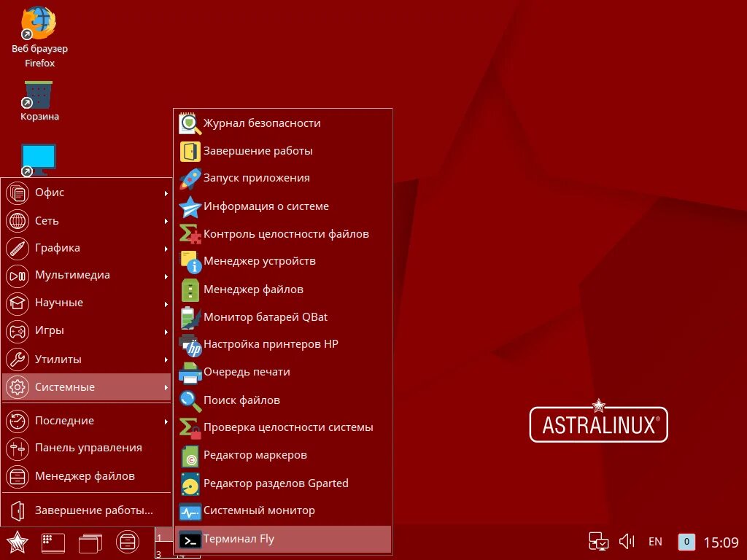Screen dimensions: 747x560
Task: Select the Терминал Fly label
Action: [x=239, y=539]
